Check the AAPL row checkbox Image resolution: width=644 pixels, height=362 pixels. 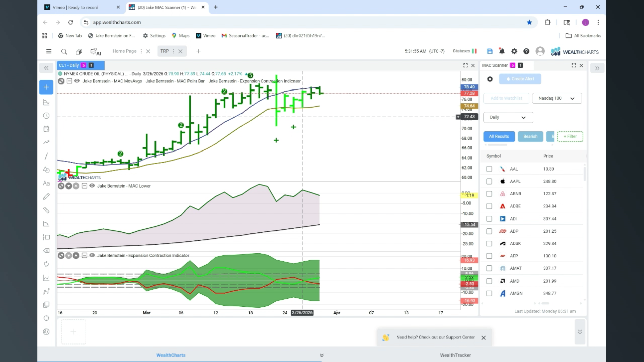(x=489, y=181)
